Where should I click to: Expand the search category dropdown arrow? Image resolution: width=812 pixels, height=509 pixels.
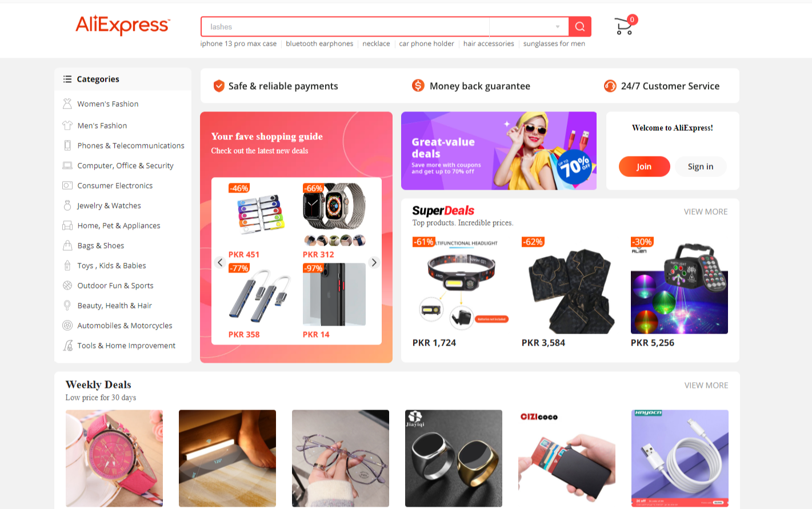pyautogui.click(x=558, y=27)
